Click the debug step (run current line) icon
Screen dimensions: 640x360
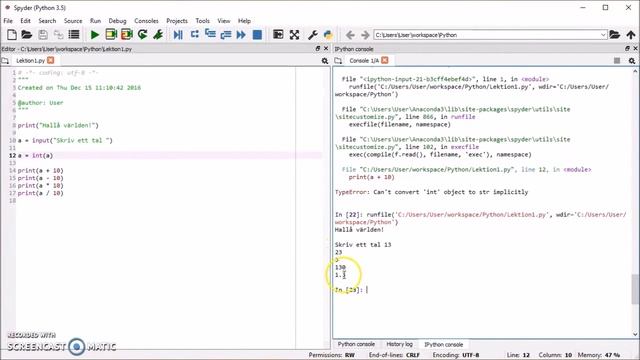pyautogui.click(x=194, y=35)
